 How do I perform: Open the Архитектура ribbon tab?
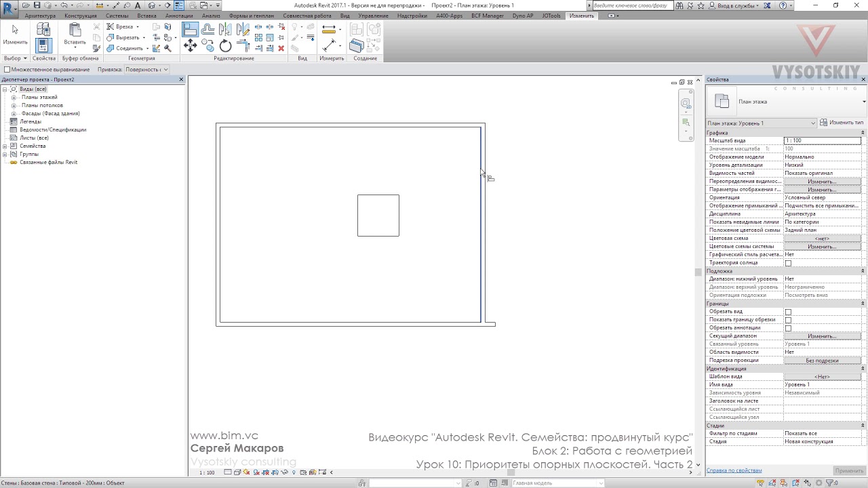pyautogui.click(x=40, y=16)
